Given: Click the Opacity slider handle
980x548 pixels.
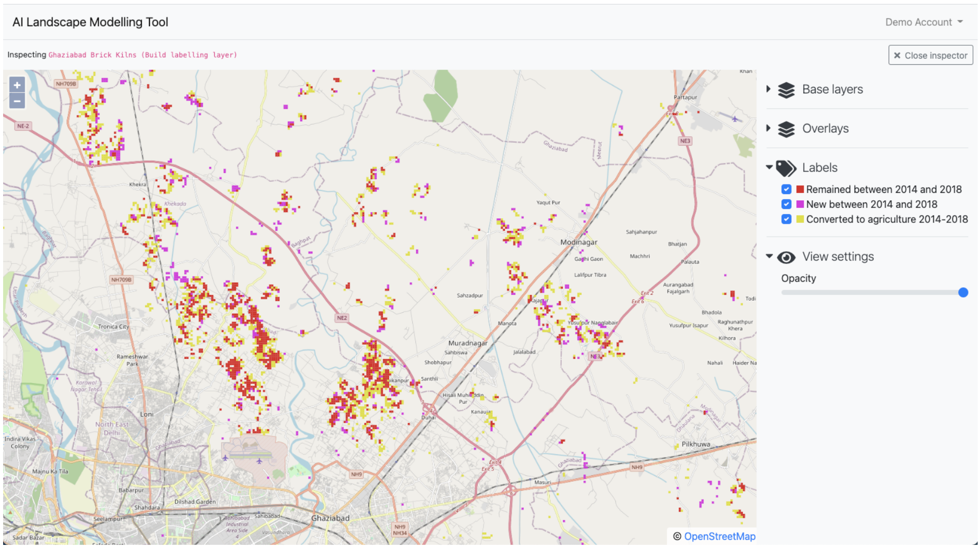Looking at the screenshot, I should coord(963,292).
